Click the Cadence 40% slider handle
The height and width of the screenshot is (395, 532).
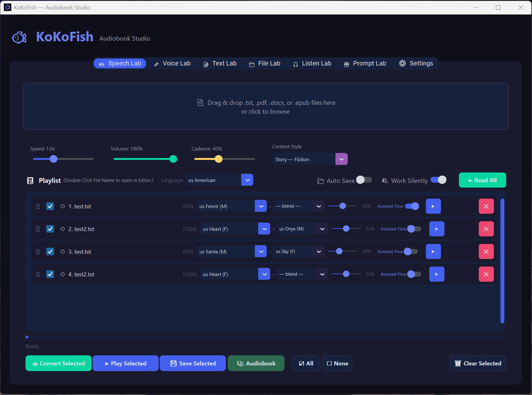point(219,159)
